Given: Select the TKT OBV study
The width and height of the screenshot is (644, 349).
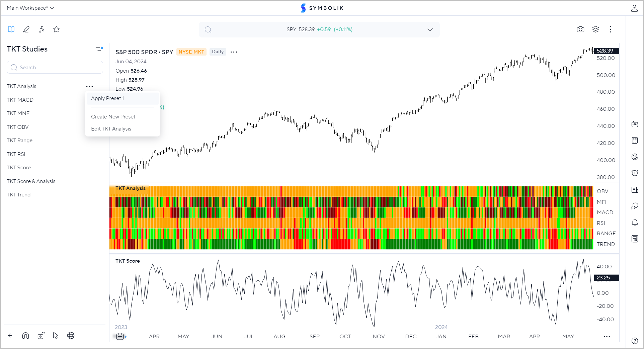Looking at the screenshot, I should click(18, 127).
